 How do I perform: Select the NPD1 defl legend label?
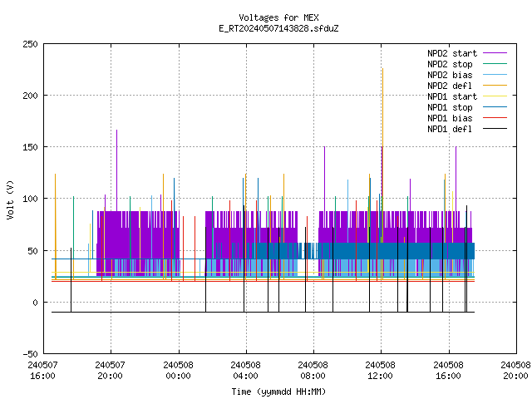tap(450, 129)
